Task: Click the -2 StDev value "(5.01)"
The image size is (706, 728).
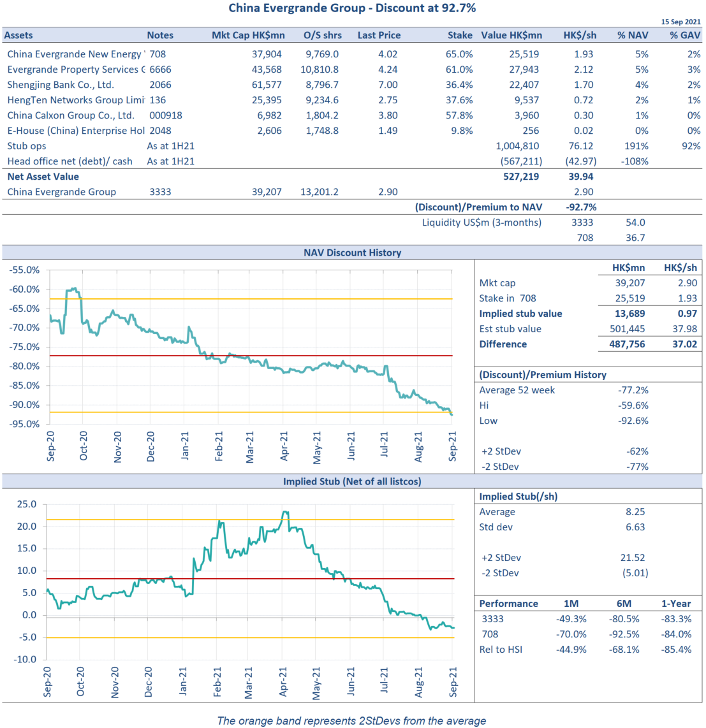Action: [x=635, y=573]
